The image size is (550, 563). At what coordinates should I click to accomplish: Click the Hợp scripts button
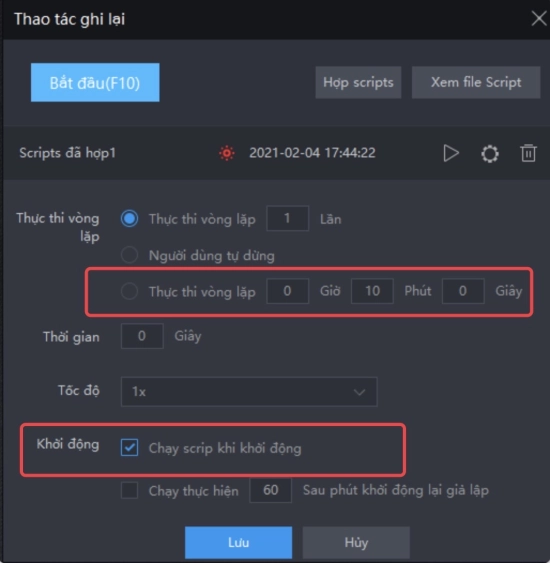358,82
